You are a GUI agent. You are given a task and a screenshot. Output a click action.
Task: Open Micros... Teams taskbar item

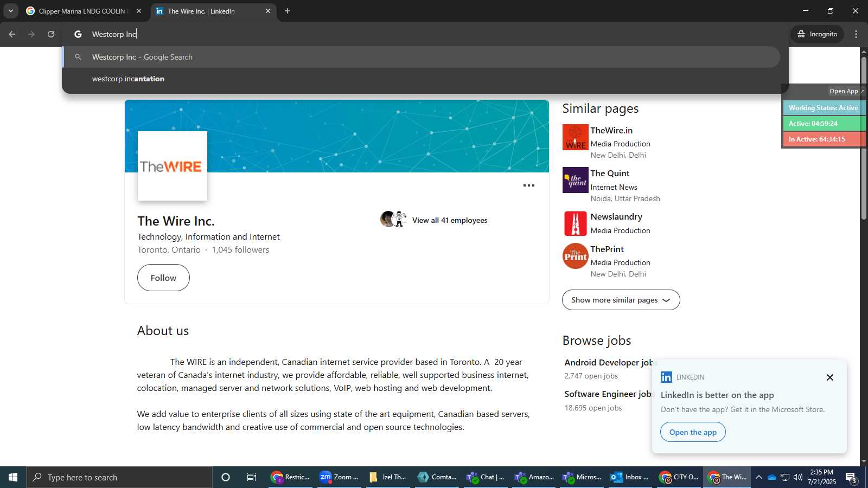pos(582,477)
